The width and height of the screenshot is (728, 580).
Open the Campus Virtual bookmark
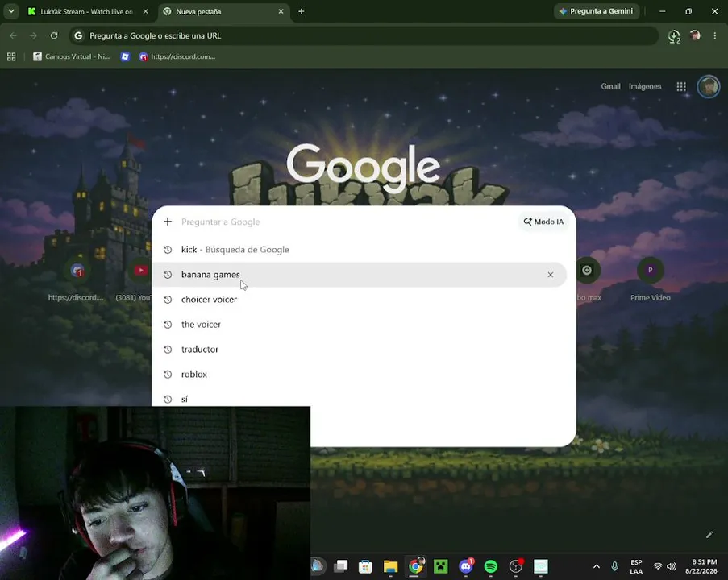[x=72, y=56]
